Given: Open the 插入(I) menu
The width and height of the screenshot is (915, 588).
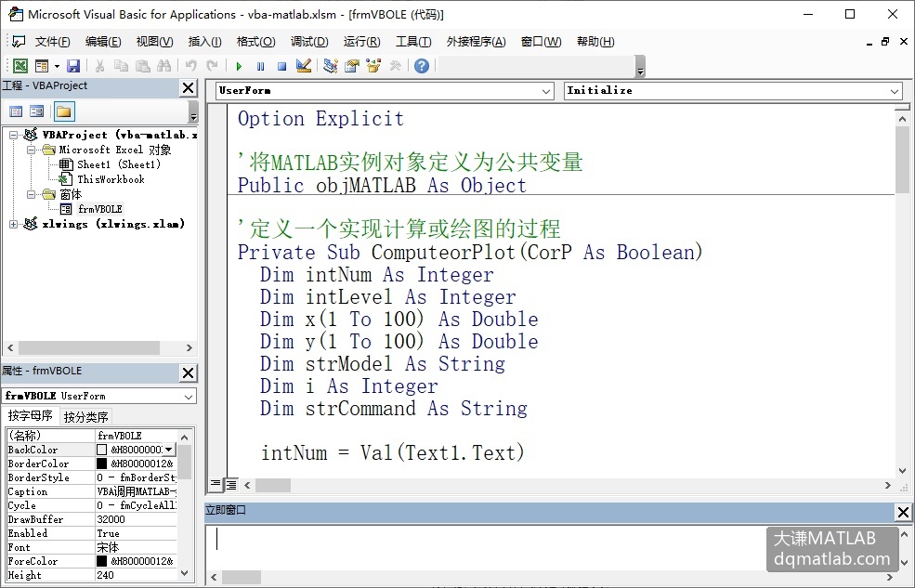Looking at the screenshot, I should coord(204,42).
